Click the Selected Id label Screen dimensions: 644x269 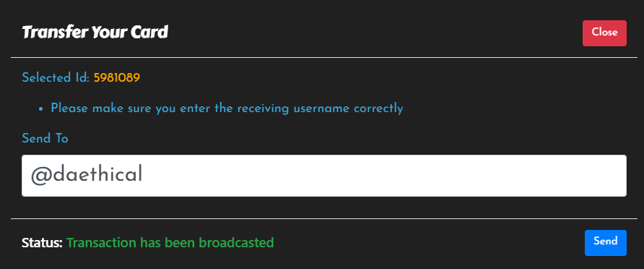(56, 78)
